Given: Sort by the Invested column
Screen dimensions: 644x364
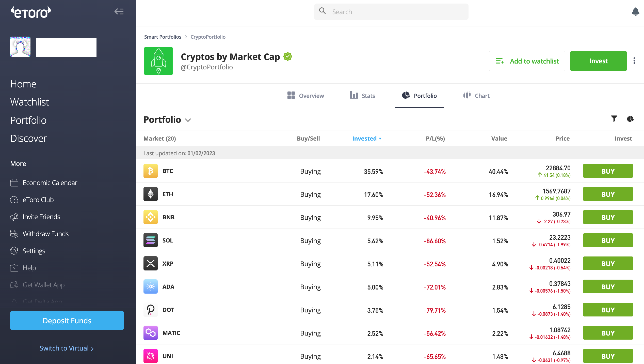Looking at the screenshot, I should tap(367, 139).
